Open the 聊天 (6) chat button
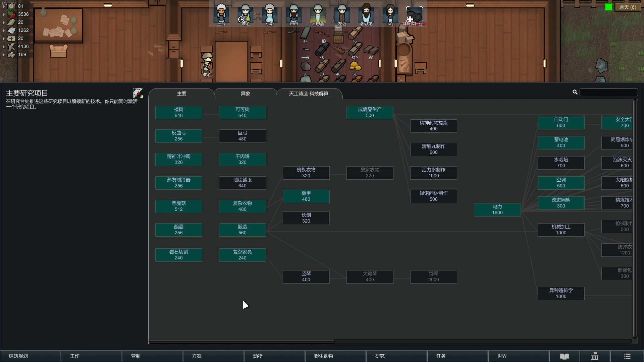Image resolution: width=644 pixels, height=362 pixels. (628, 7)
